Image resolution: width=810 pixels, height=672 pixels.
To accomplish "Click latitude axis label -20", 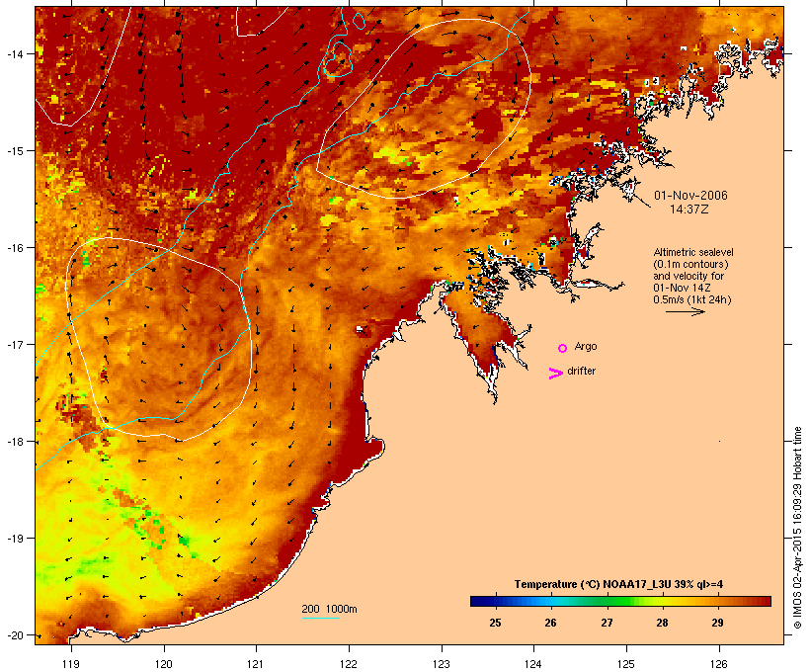I will point(14,635).
